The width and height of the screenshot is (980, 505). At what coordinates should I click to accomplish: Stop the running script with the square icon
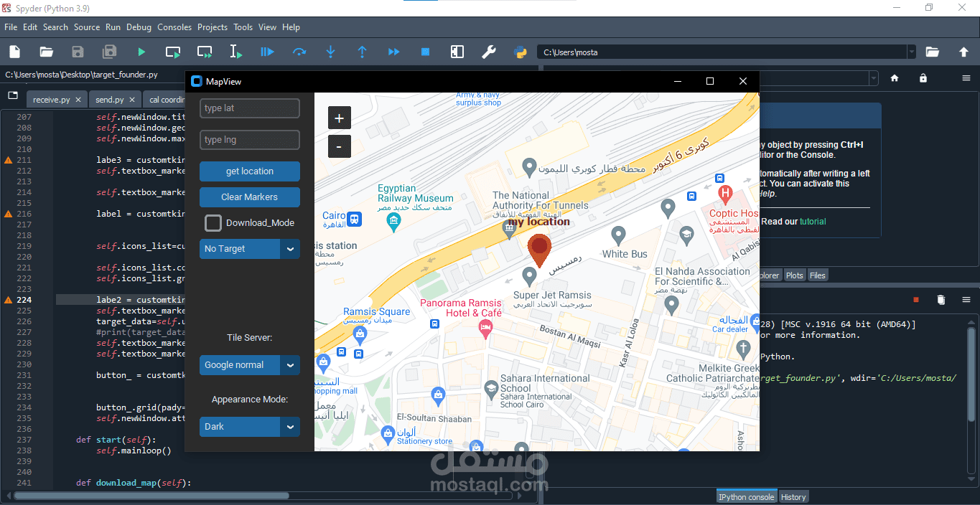point(425,52)
